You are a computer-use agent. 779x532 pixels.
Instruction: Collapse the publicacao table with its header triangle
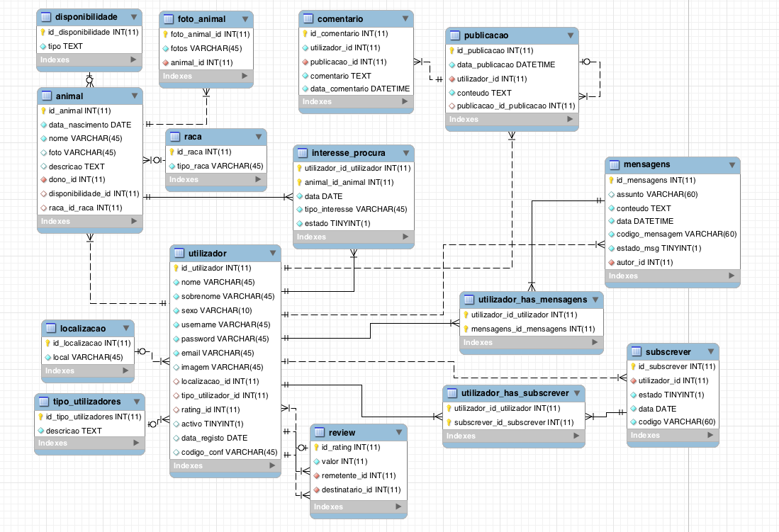tap(569, 35)
